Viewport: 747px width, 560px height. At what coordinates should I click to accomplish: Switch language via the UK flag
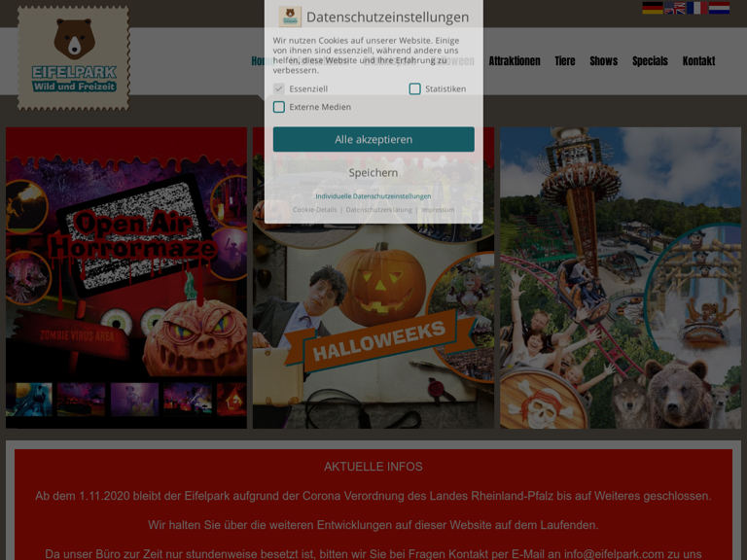tap(675, 8)
